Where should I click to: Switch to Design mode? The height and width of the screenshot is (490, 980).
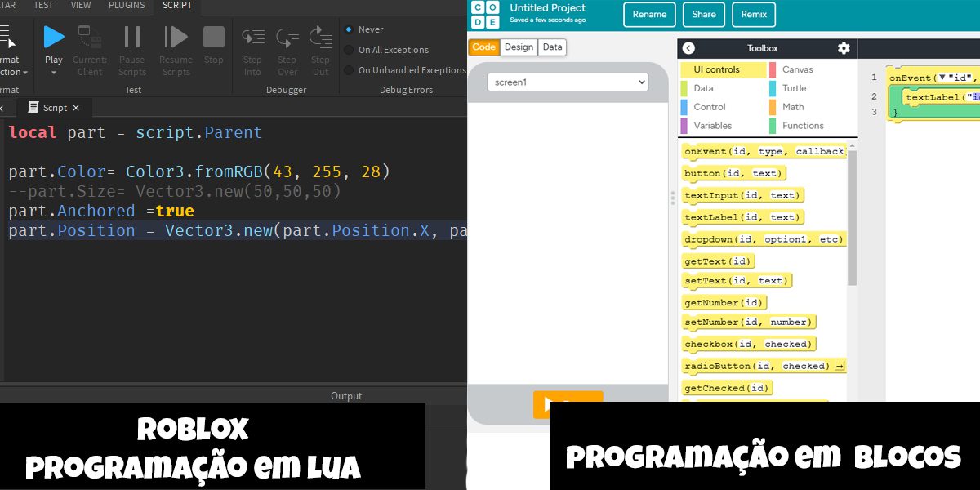(x=519, y=47)
